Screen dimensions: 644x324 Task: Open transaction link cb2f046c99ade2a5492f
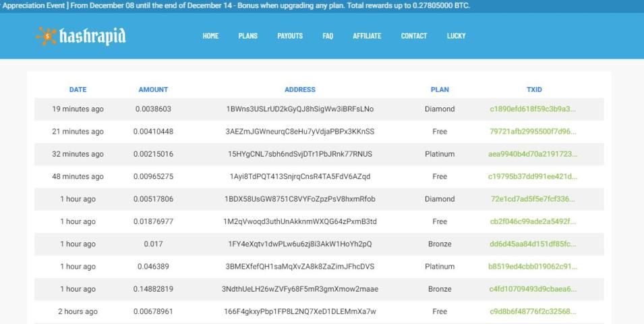point(533,221)
